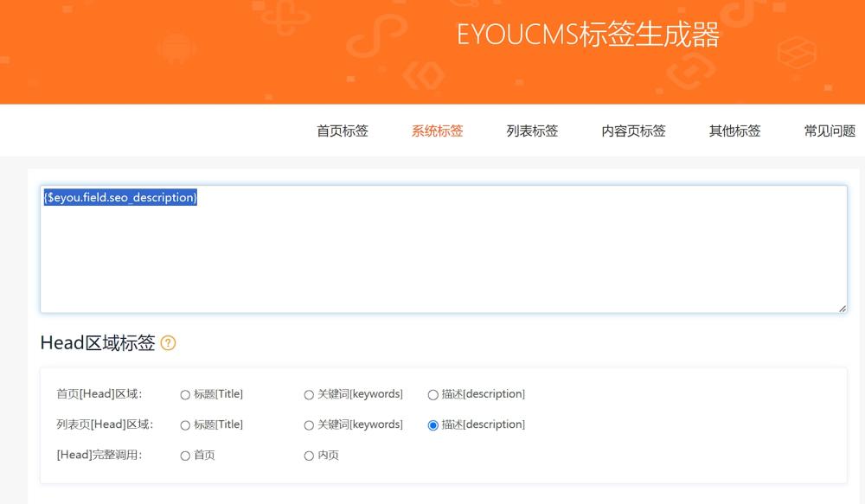Click the [Head]完整调用 row label
Screen dimensions: 865x504
[99, 455]
